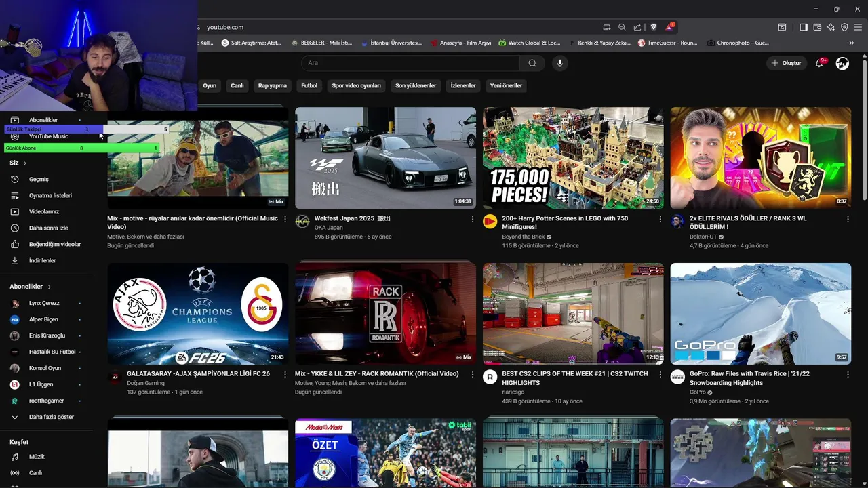Open Daha sonra izle in sidebar
Image resolution: width=868 pixels, height=488 pixels.
(x=46, y=228)
